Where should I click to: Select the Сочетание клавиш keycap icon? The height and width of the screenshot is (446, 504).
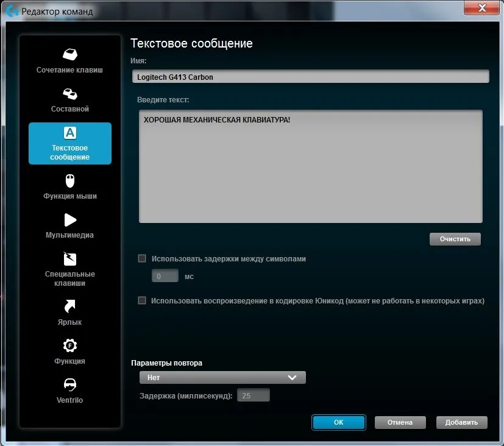(x=69, y=54)
